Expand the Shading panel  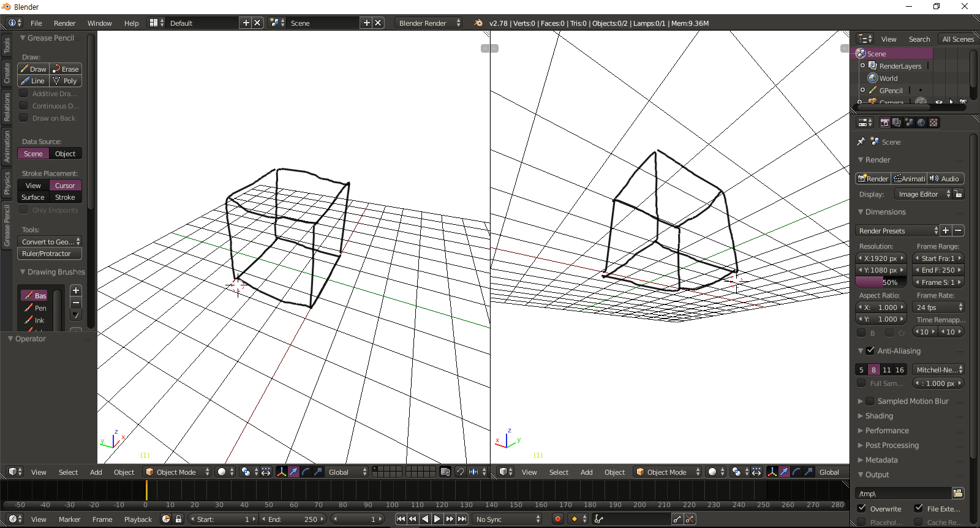879,415
